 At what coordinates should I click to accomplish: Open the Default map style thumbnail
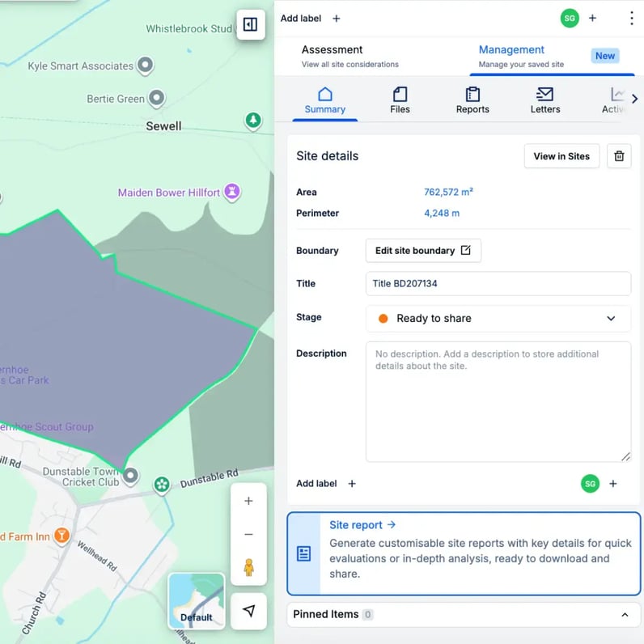pyautogui.click(x=196, y=601)
